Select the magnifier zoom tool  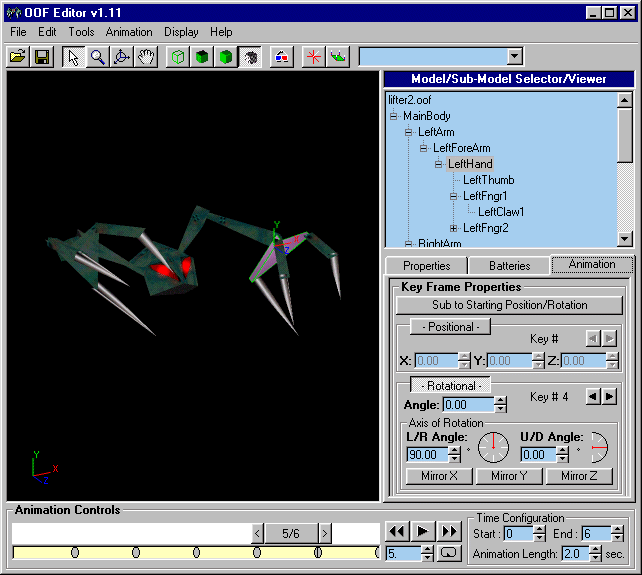pos(97,57)
